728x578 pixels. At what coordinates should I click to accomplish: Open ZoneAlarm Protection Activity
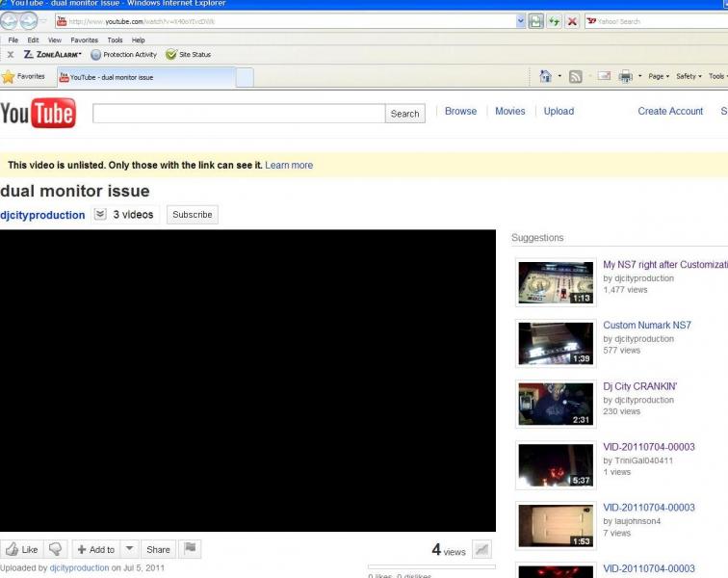[x=124, y=54]
